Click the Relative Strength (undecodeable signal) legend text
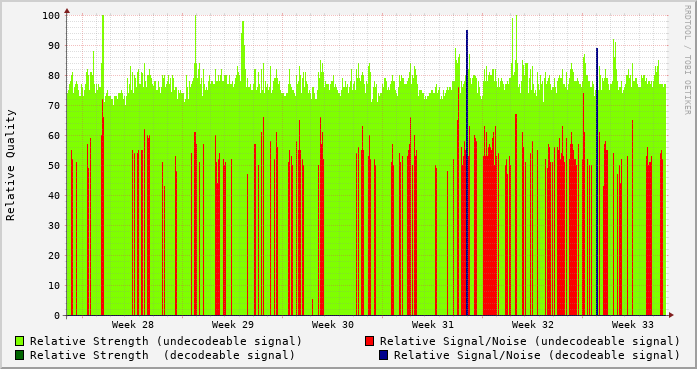This screenshot has width=697, height=369. [166, 341]
